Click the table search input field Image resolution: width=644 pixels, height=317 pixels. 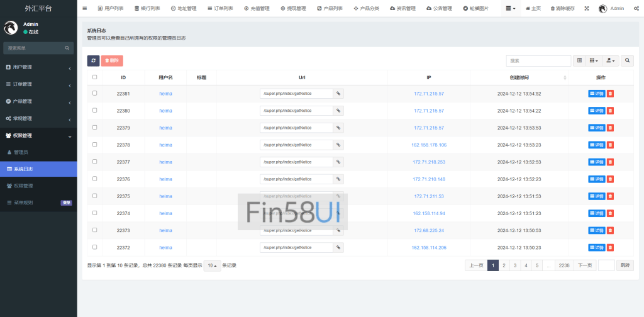click(530, 60)
